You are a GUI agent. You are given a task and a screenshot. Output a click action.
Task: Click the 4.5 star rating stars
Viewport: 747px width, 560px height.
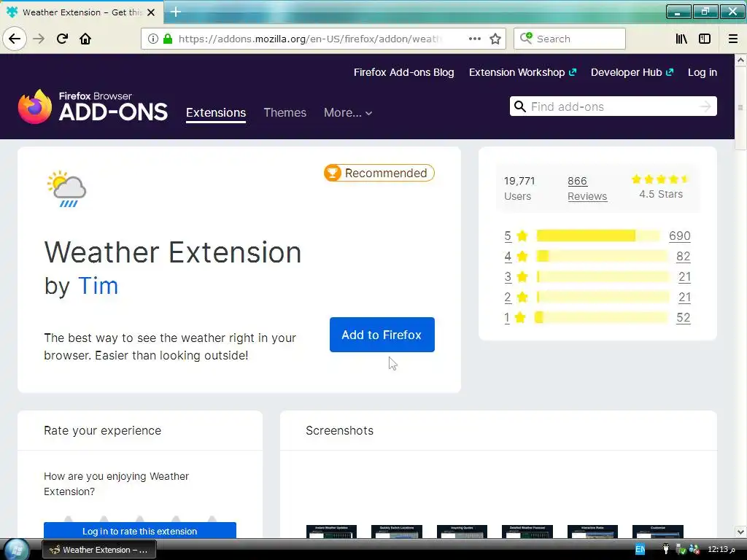click(x=659, y=179)
